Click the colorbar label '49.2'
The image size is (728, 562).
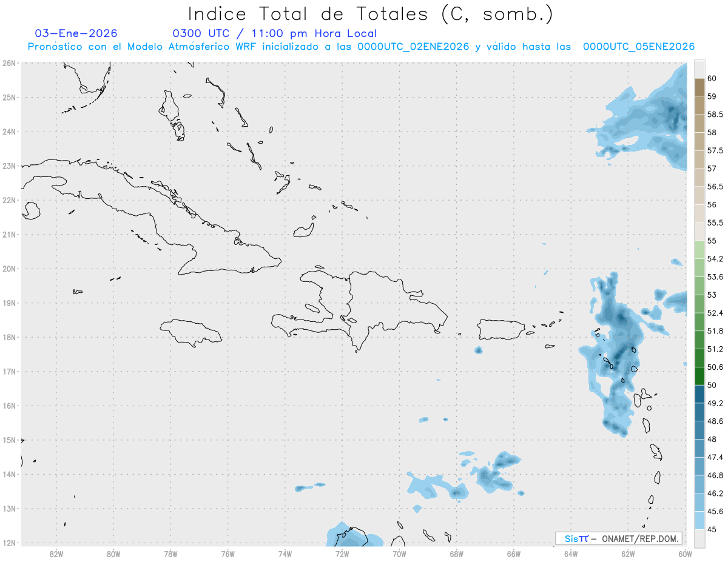coord(715,403)
